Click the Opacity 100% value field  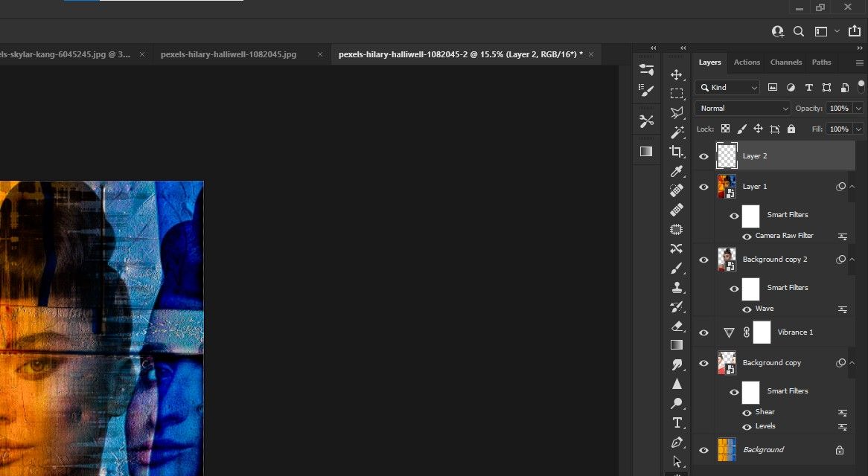pyautogui.click(x=839, y=109)
